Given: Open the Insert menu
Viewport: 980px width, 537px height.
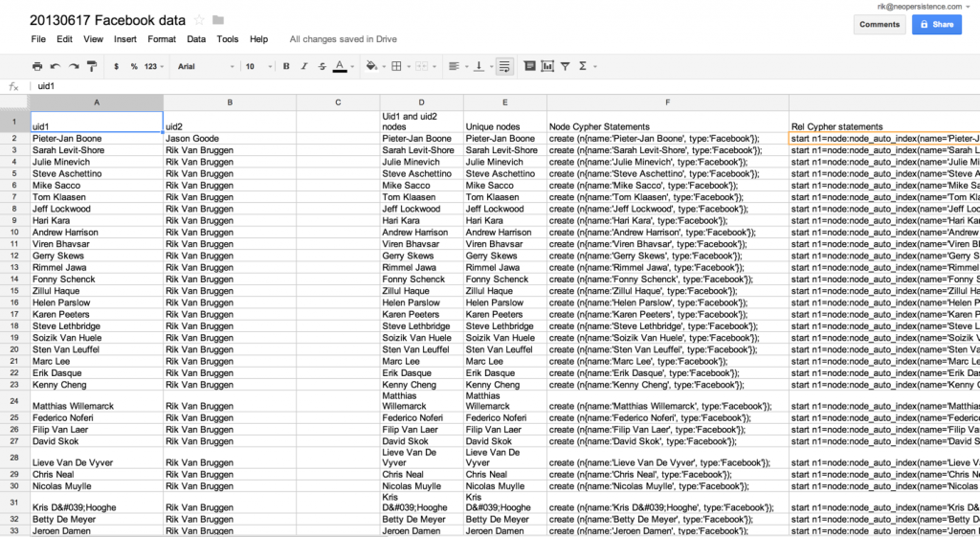Looking at the screenshot, I should [x=125, y=38].
